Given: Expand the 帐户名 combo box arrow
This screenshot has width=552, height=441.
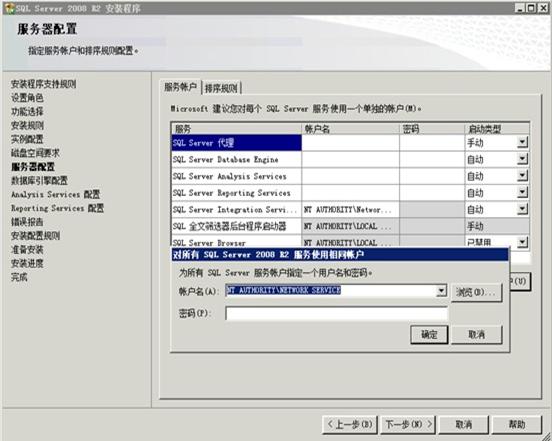Looking at the screenshot, I should click(441, 291).
